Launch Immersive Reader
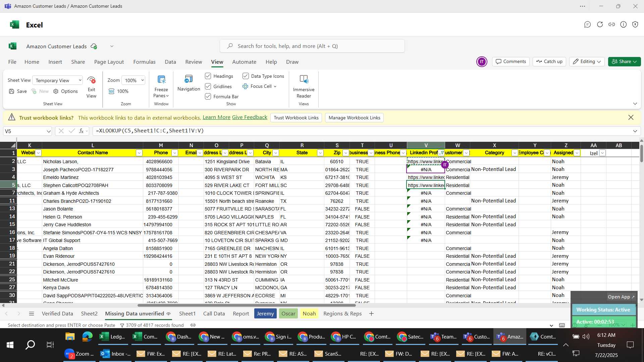 304,79
